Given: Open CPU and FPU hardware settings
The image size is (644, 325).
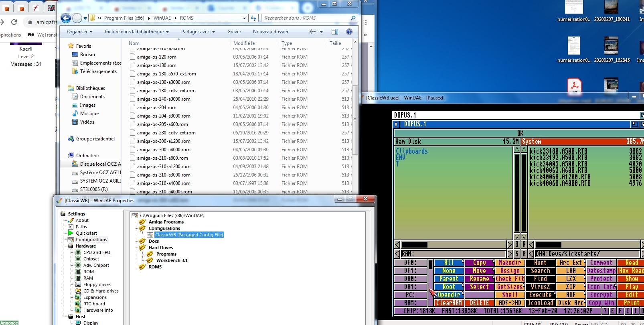Looking at the screenshot, I should pos(97,252).
